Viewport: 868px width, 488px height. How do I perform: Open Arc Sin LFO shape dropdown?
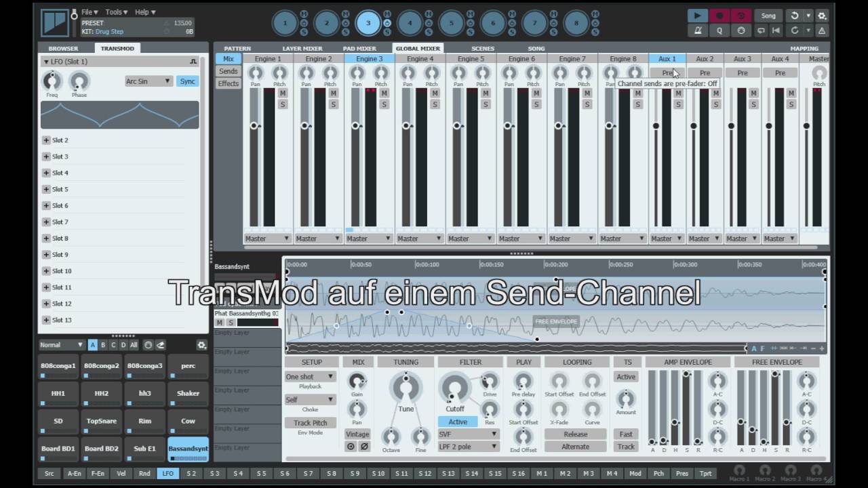148,81
